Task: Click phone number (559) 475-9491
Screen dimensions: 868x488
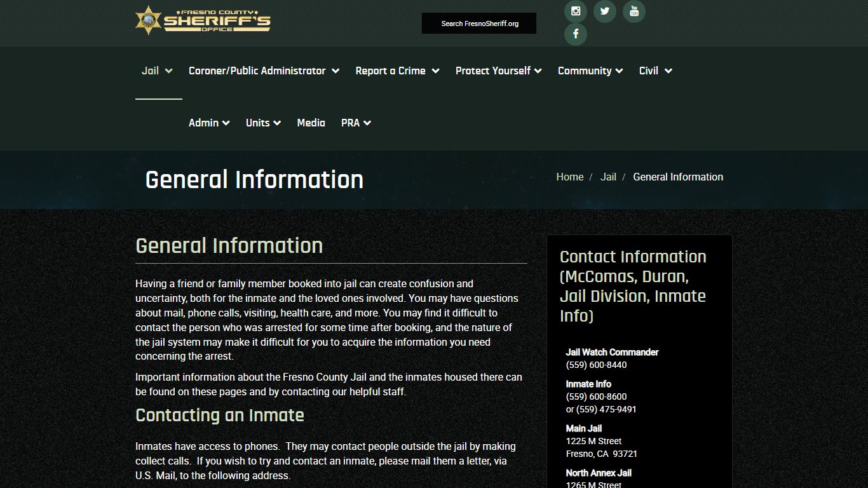Action: [606, 409]
